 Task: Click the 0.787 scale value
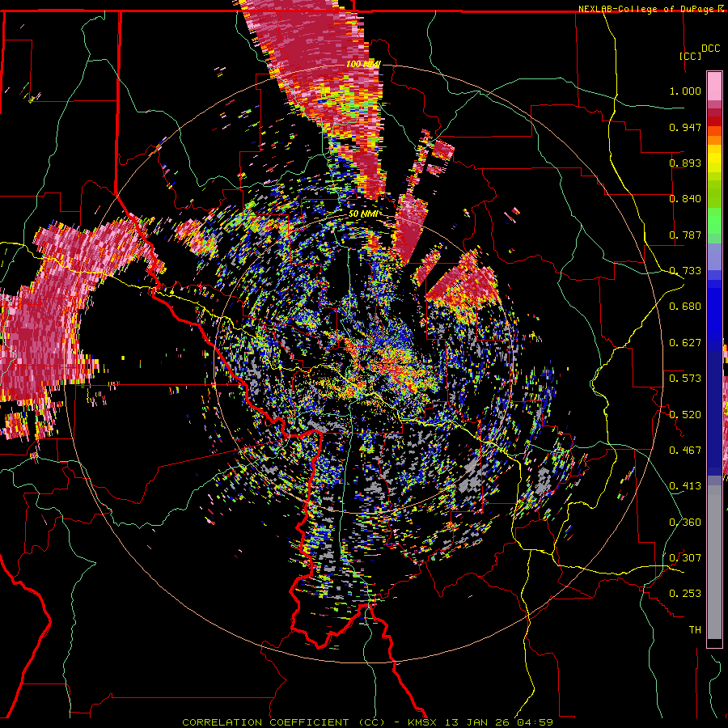(685, 235)
